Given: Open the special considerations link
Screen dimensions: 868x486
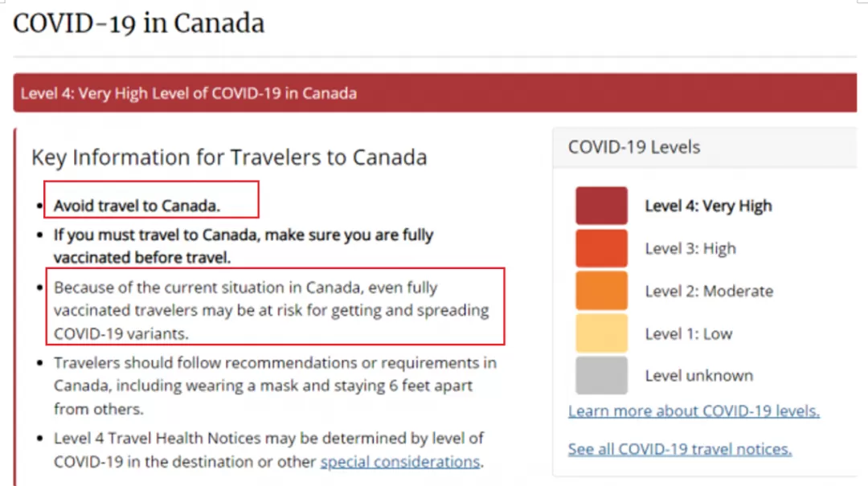Looking at the screenshot, I should 400,462.
